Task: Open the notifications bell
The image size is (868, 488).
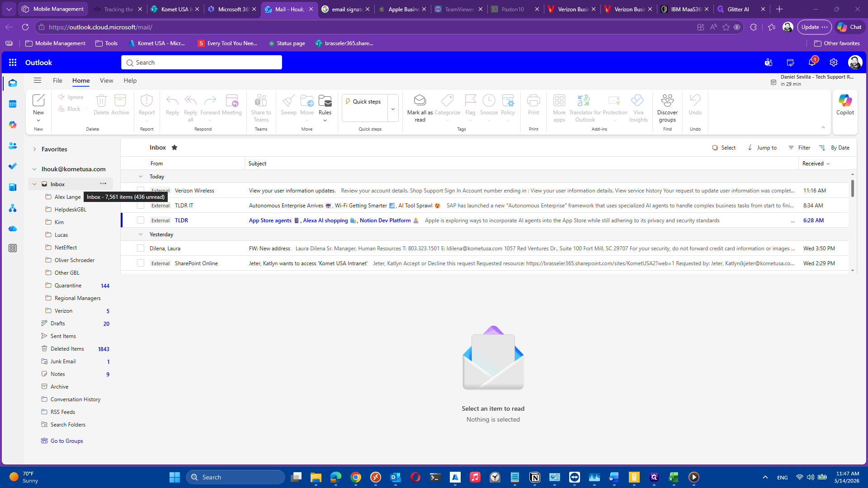Action: (x=812, y=62)
